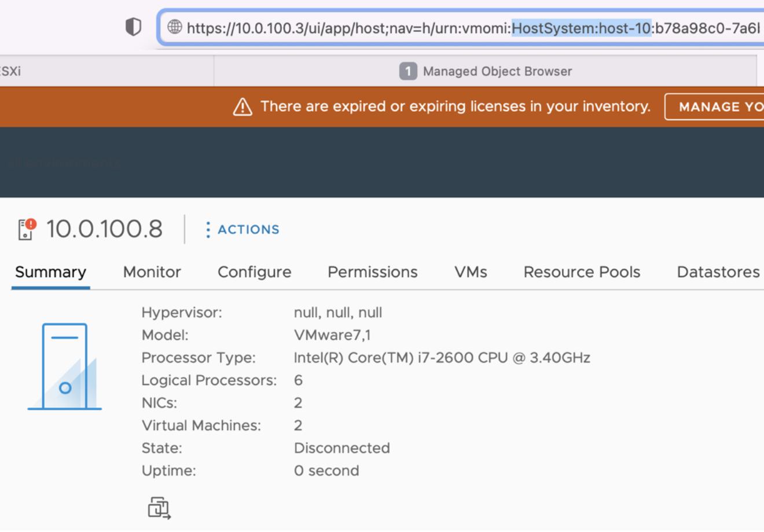Go to the Configure tab
The width and height of the screenshot is (764, 532).
tap(254, 272)
